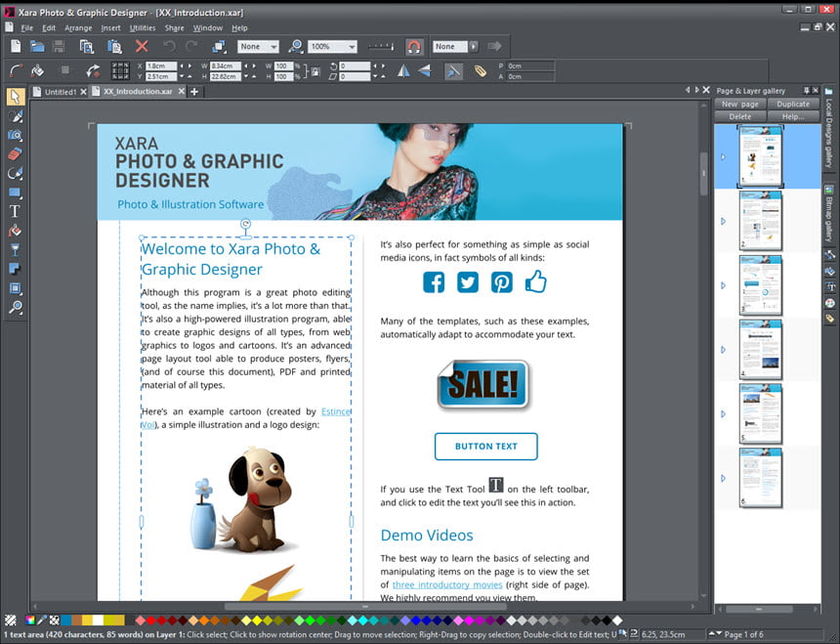Flip selection vertically
The width and height of the screenshot is (840, 644).
coord(425,70)
